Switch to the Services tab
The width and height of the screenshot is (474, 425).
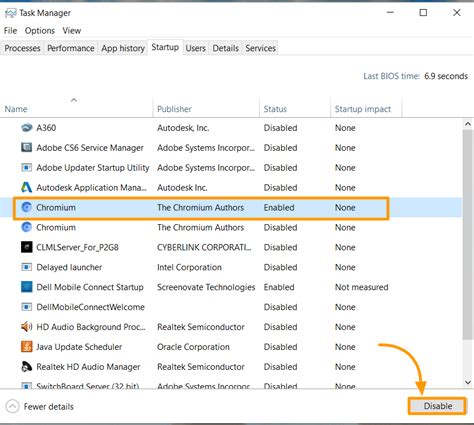click(x=261, y=48)
